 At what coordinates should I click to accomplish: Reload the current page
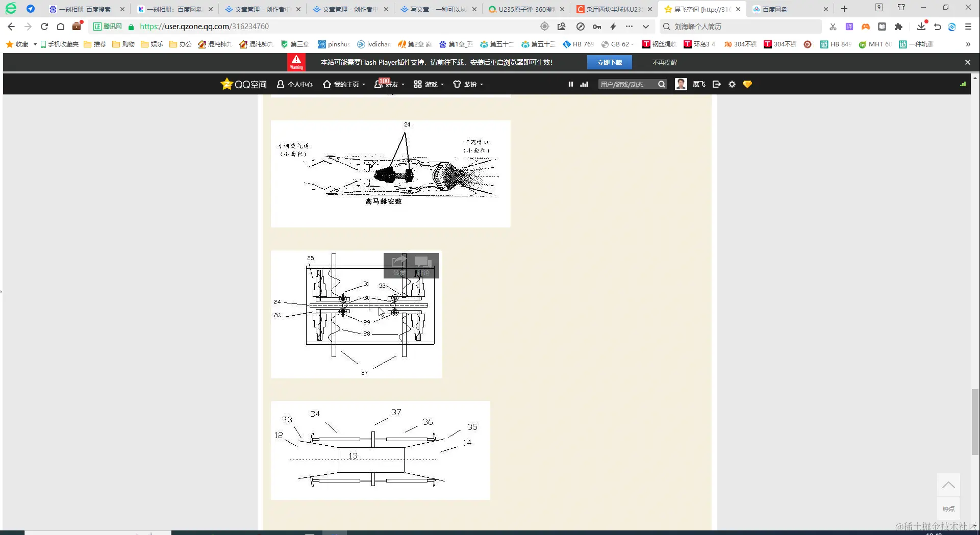click(44, 27)
